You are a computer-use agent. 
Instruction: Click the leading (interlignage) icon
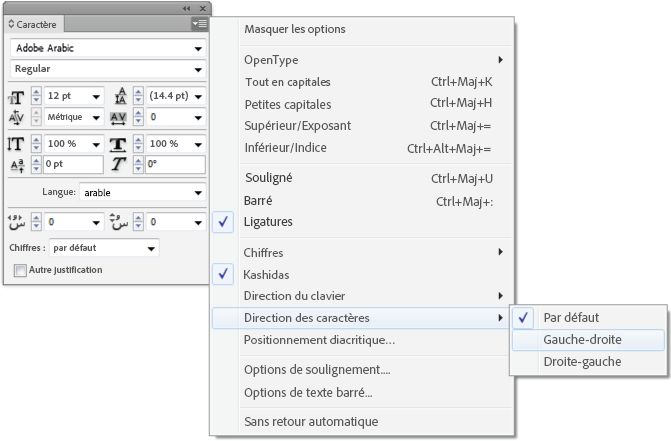coord(121,96)
